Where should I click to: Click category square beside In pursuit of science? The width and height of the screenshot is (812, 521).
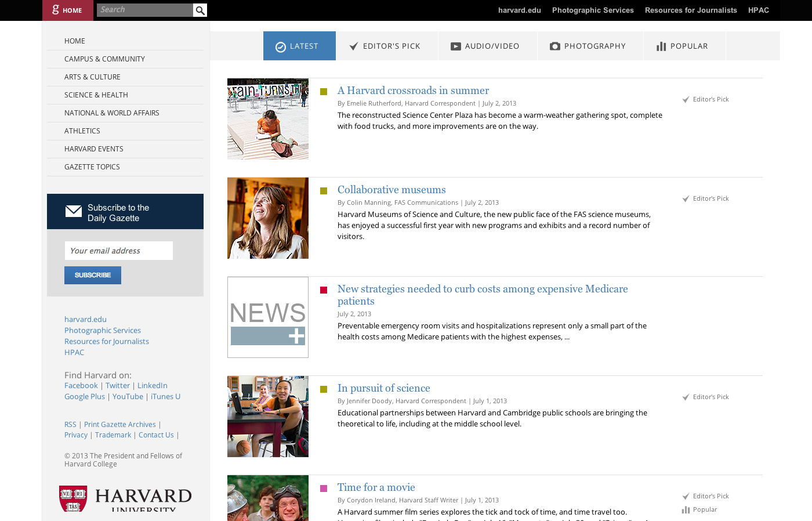pyautogui.click(x=324, y=389)
